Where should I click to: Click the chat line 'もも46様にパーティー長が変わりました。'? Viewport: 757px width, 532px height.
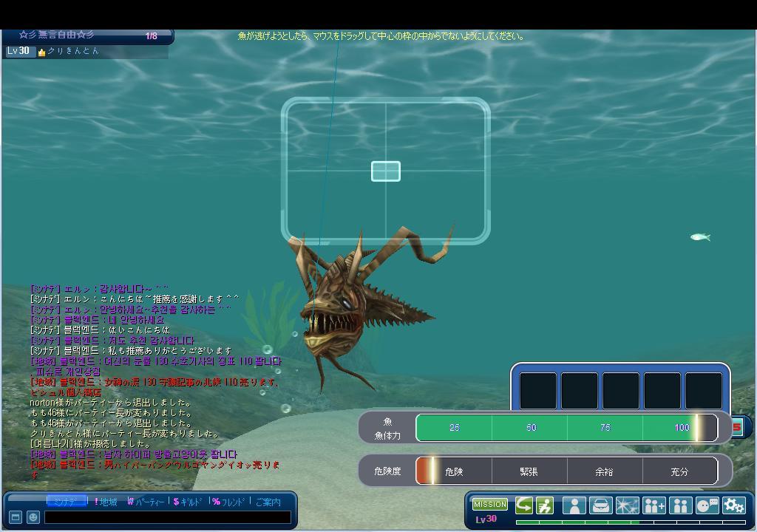pos(111,413)
